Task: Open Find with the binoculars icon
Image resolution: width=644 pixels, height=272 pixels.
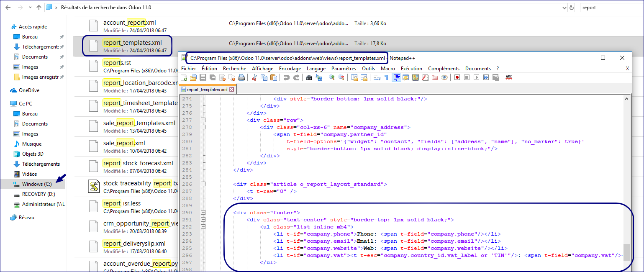Action: tap(309, 77)
